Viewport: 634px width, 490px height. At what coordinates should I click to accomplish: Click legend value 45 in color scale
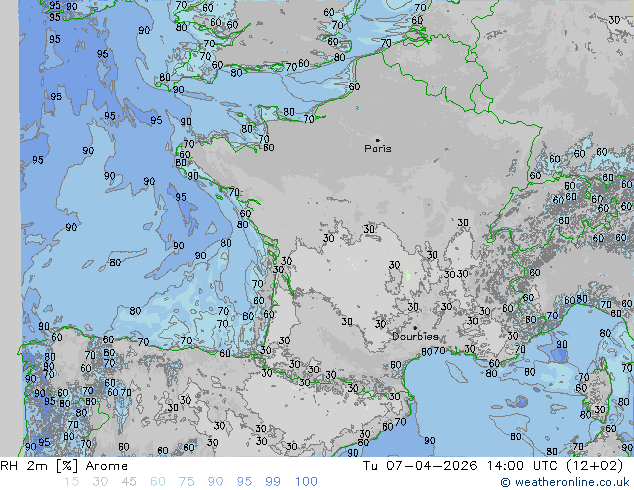(x=129, y=482)
